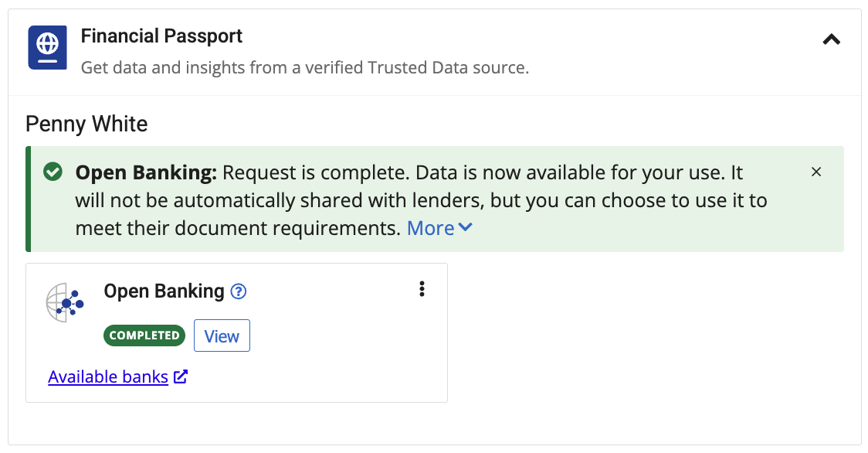
Task: Click the Financial Passport globe icon
Action: coord(48,48)
